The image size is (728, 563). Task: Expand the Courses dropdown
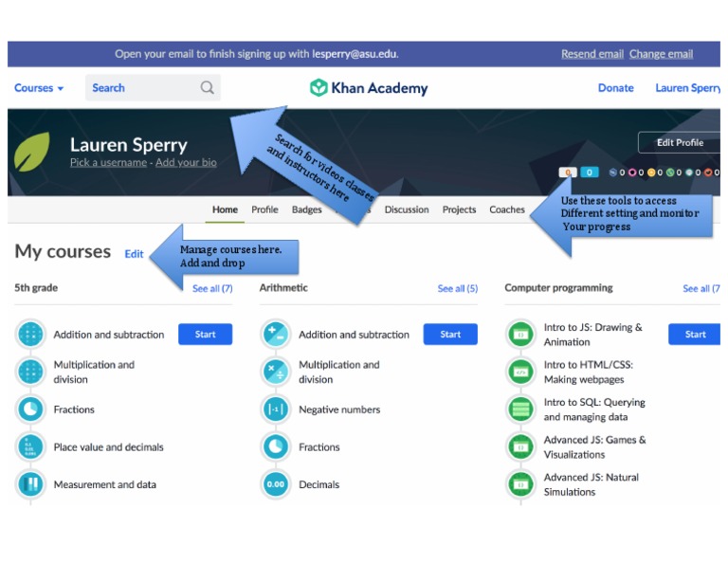39,88
